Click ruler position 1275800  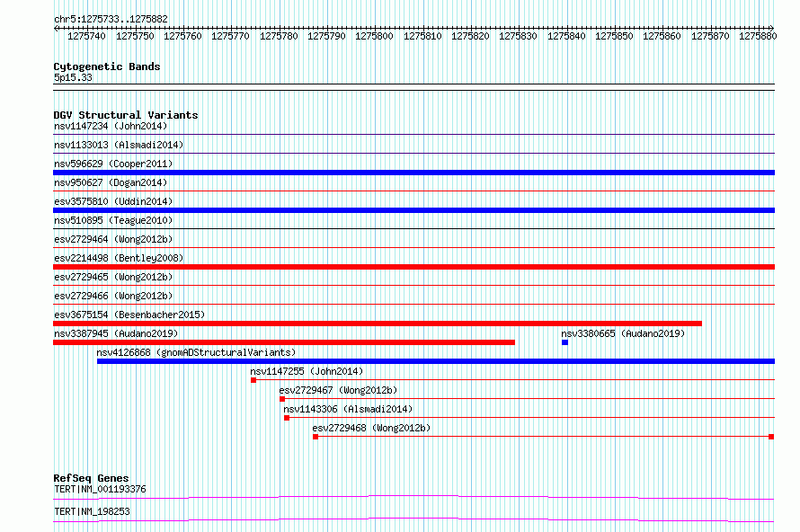pyautogui.click(x=375, y=36)
